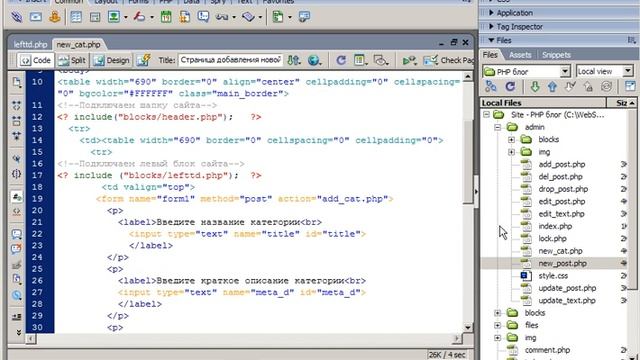Open the Local view dropdown

coord(604,71)
